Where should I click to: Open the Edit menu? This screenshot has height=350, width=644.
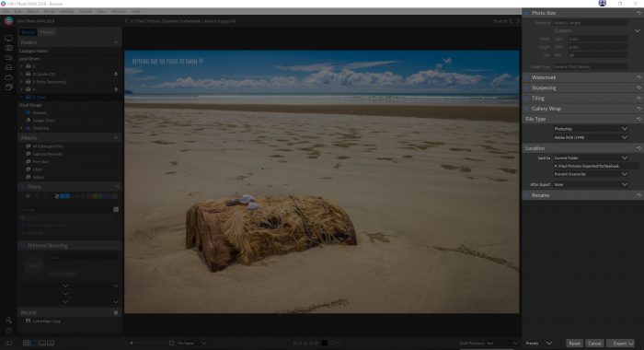18,12
